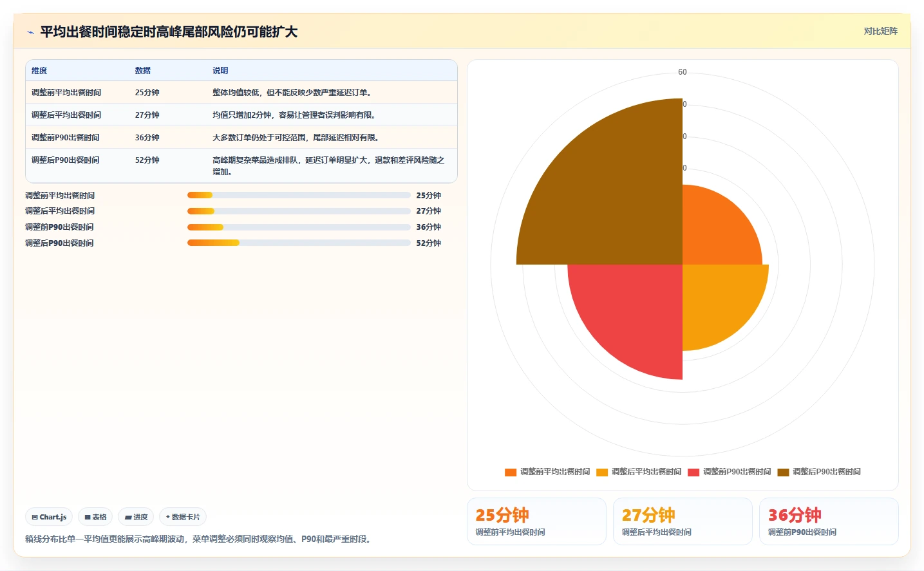Click table value 25分钟

click(x=147, y=93)
